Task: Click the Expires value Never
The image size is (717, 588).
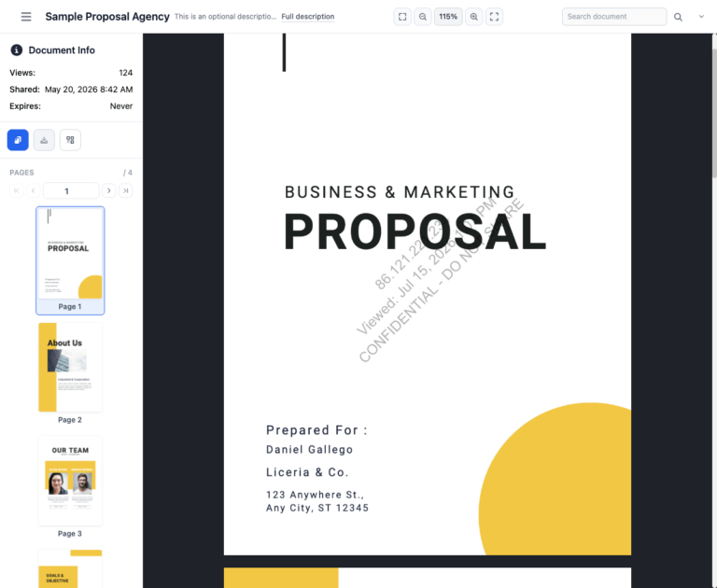Action: 120,106
